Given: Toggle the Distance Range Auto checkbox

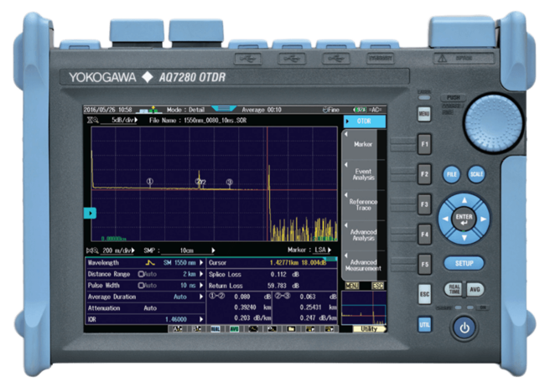Looking at the screenshot, I should pos(141,274).
